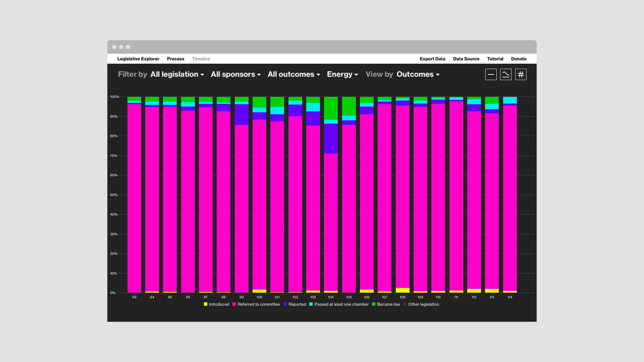Click the Donate link
Viewport: 644px width, 362px height.
click(x=519, y=59)
